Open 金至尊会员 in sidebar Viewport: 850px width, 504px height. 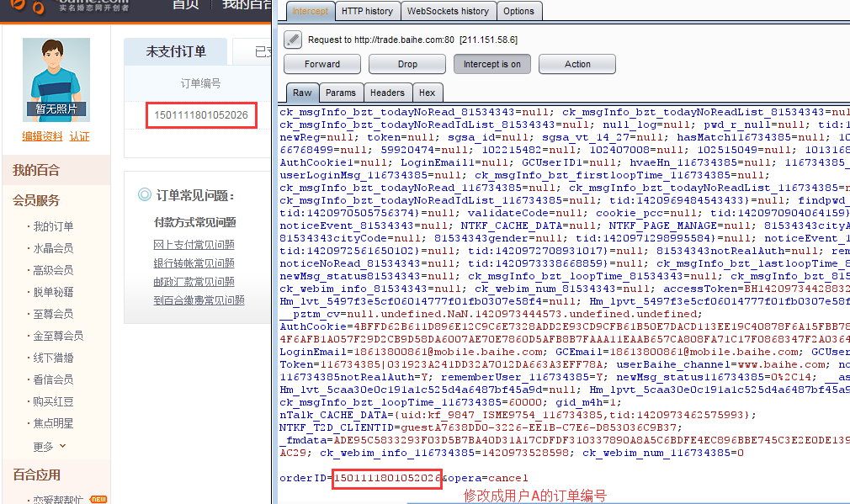click(58, 336)
